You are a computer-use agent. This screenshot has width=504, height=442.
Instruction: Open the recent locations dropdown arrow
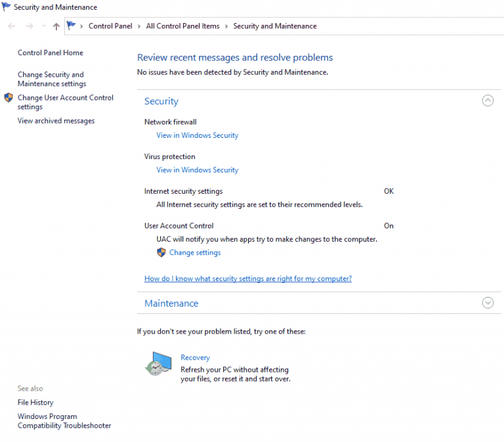[x=43, y=26]
